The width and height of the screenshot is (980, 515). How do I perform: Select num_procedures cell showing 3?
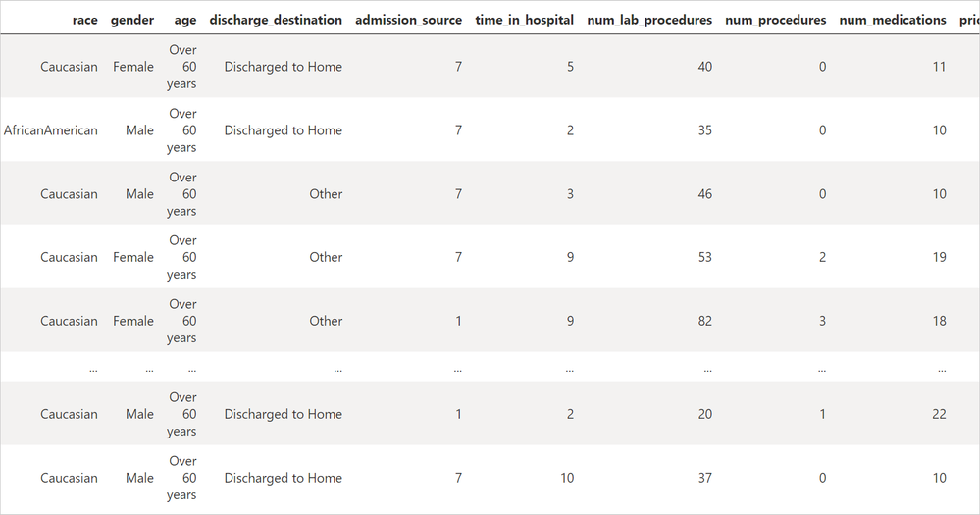[x=822, y=321]
